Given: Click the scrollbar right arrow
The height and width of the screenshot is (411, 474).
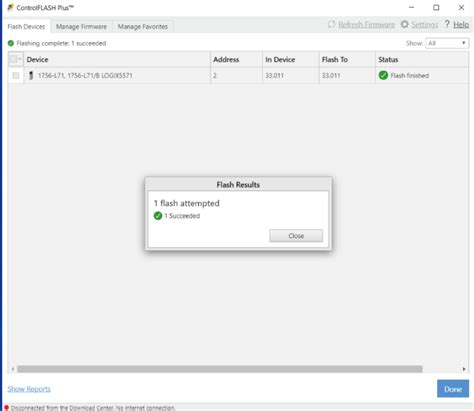Looking at the screenshot, I should pos(464,369).
